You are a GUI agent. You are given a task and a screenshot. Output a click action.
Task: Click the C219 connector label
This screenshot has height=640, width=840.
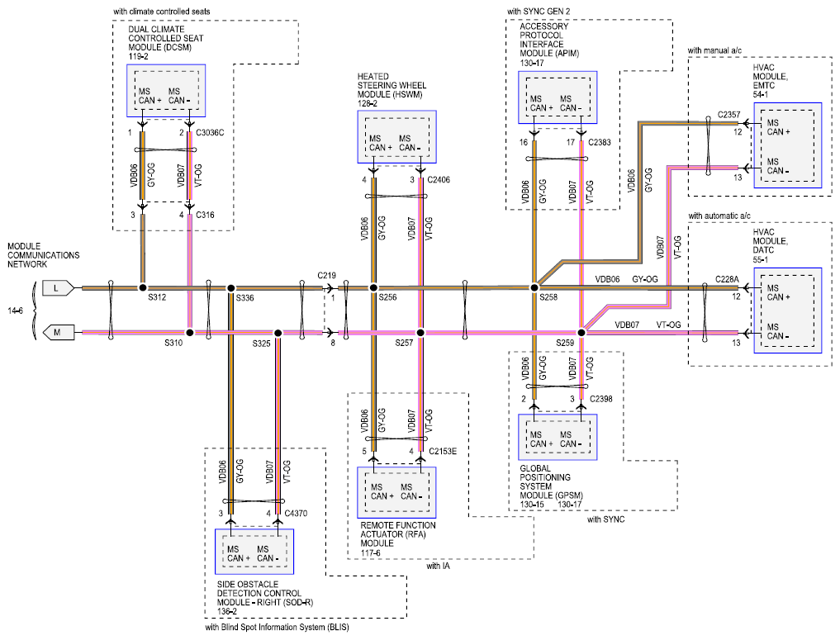coord(328,275)
